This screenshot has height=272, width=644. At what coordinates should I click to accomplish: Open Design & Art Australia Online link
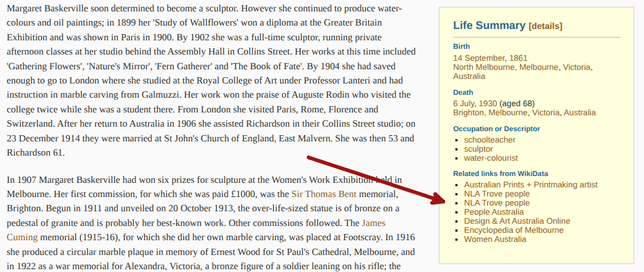click(x=517, y=221)
